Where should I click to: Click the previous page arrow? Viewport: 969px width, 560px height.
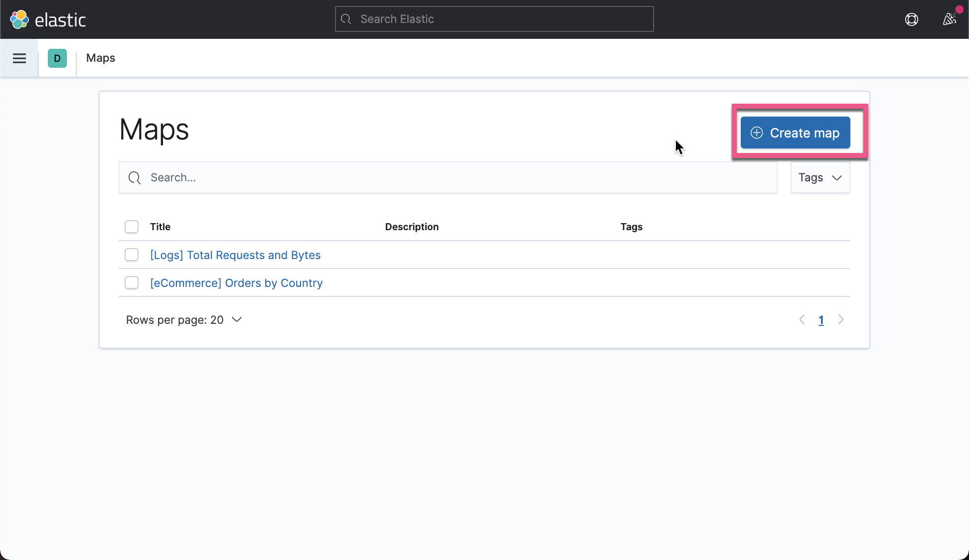(802, 319)
